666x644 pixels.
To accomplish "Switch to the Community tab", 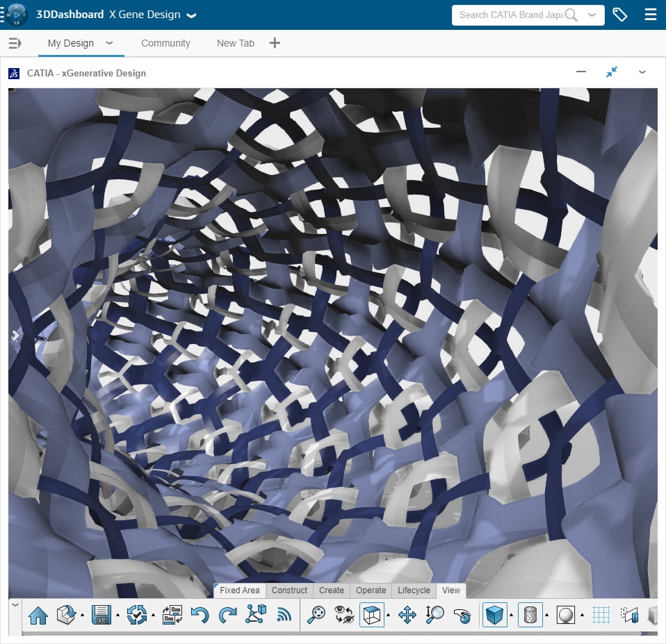I will (x=165, y=43).
